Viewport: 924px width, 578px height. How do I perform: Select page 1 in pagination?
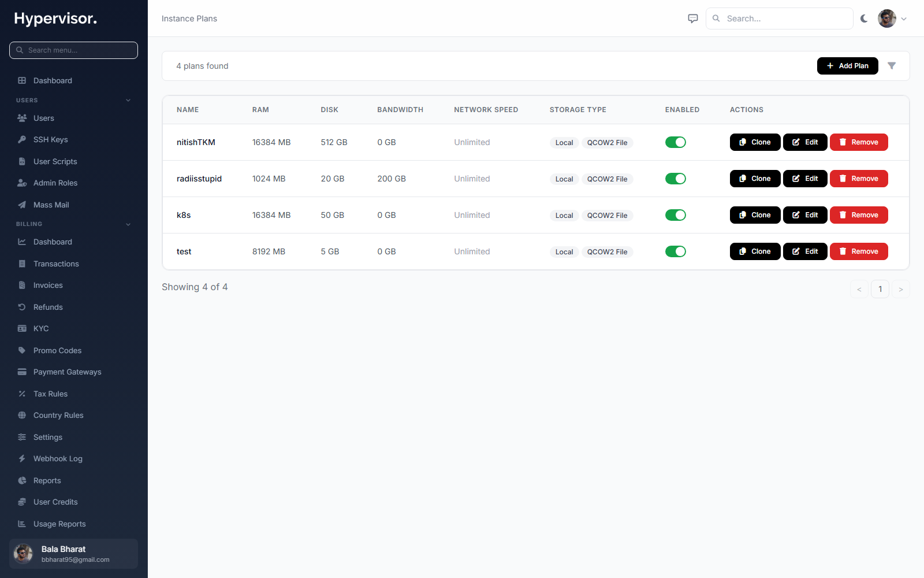(x=880, y=289)
